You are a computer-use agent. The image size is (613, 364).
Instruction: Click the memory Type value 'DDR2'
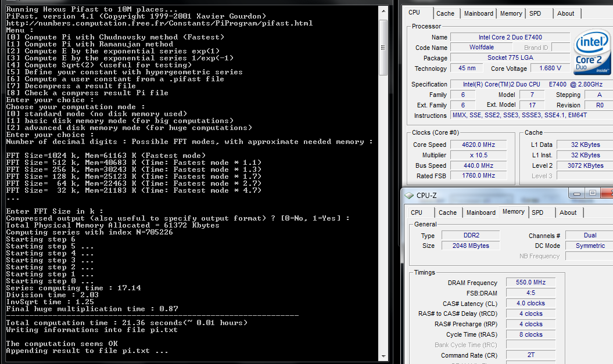point(471,236)
